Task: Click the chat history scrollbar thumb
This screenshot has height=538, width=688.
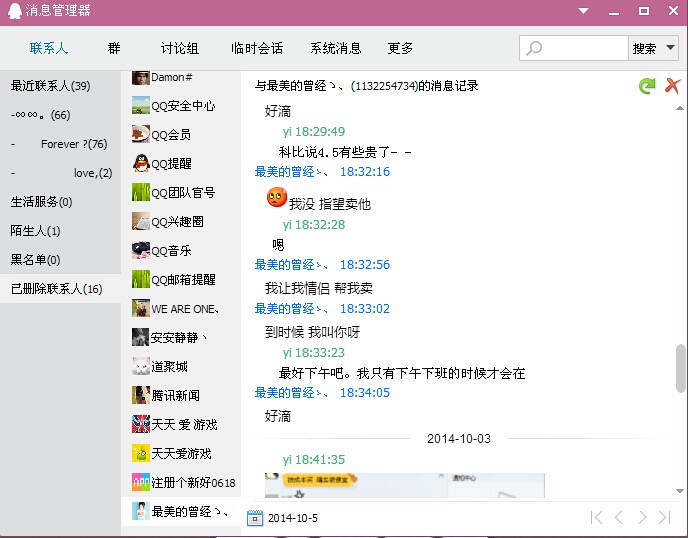Action: [680, 368]
